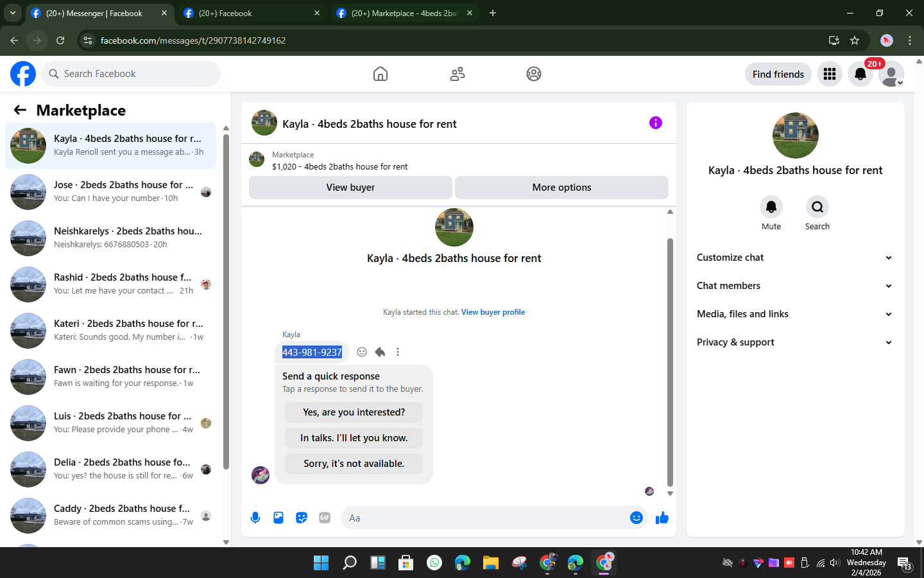Open File Explorer from taskbar

pyautogui.click(x=491, y=563)
